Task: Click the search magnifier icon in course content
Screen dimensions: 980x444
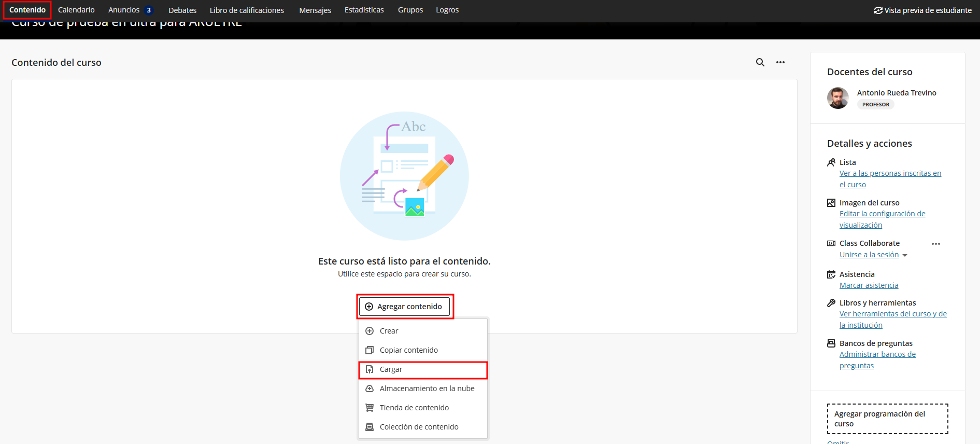Action: (760, 62)
